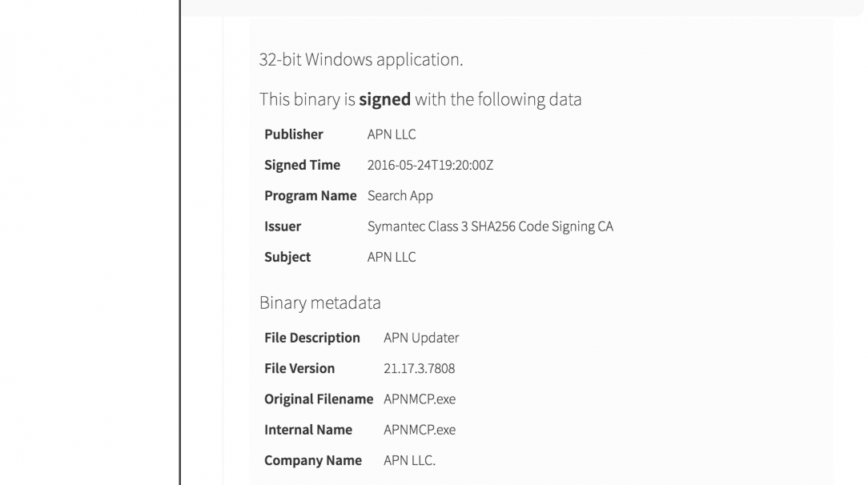Image resolution: width=868 pixels, height=485 pixels.
Task: Click the "APN Updater" description value
Action: tap(421, 338)
